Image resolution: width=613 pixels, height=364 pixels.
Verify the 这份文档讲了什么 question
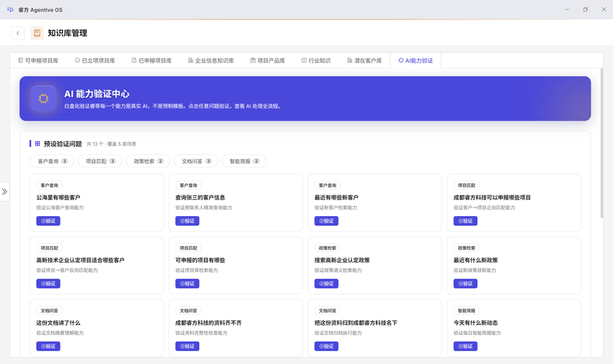coord(48,346)
